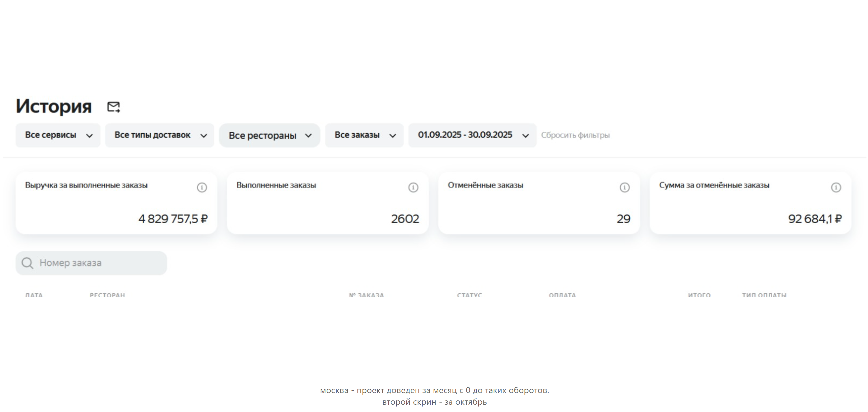Click info icon on Отменённые заказы card
The image size is (868, 412).
(x=624, y=187)
